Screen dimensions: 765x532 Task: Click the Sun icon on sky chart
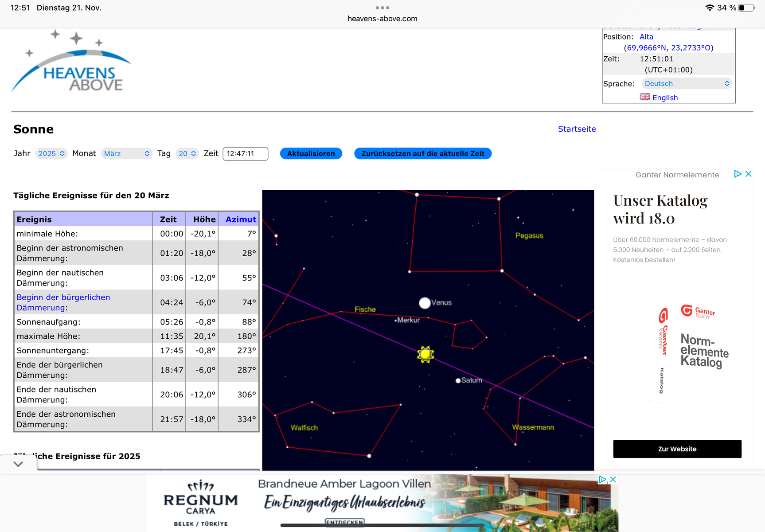click(425, 355)
